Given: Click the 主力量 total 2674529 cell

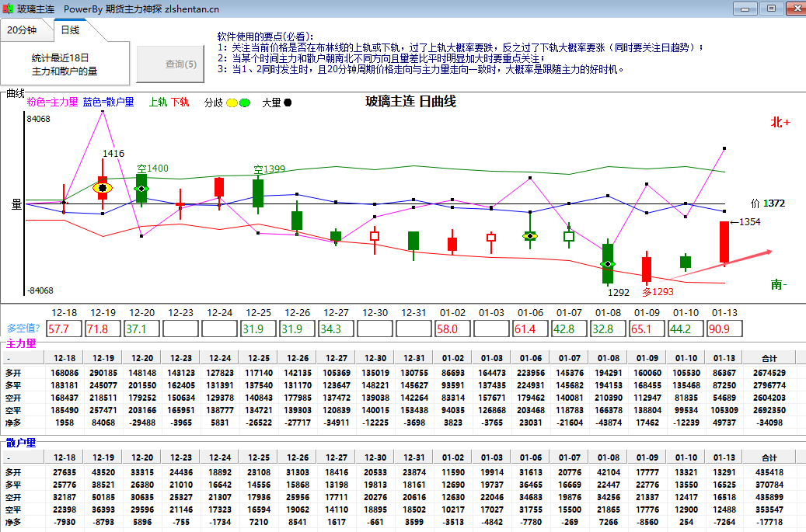Looking at the screenshot, I should pyautogui.click(x=769, y=373).
